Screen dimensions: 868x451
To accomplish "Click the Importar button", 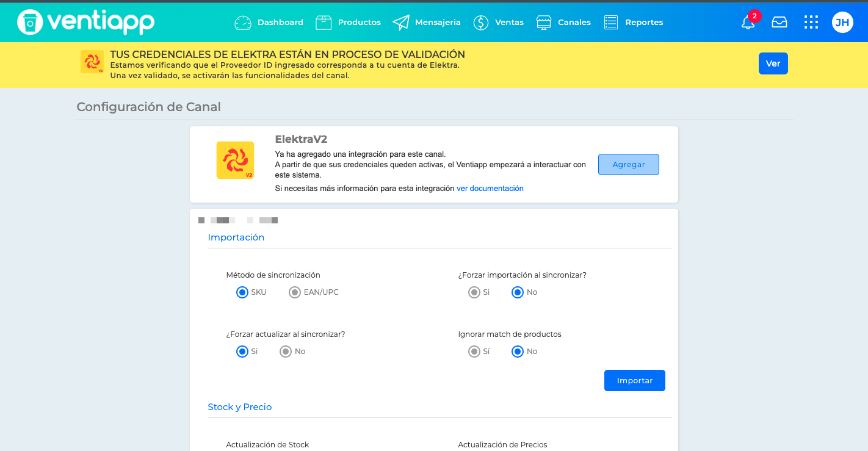I will tap(635, 380).
